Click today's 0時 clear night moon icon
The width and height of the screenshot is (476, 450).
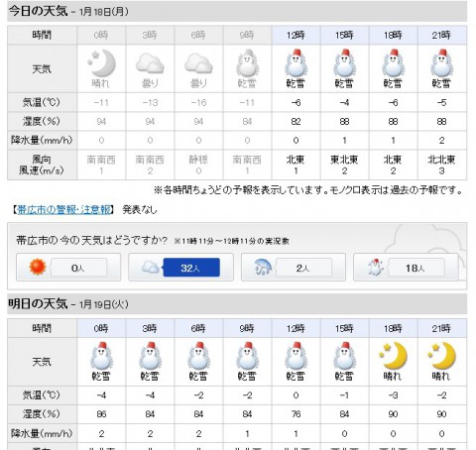[101, 63]
